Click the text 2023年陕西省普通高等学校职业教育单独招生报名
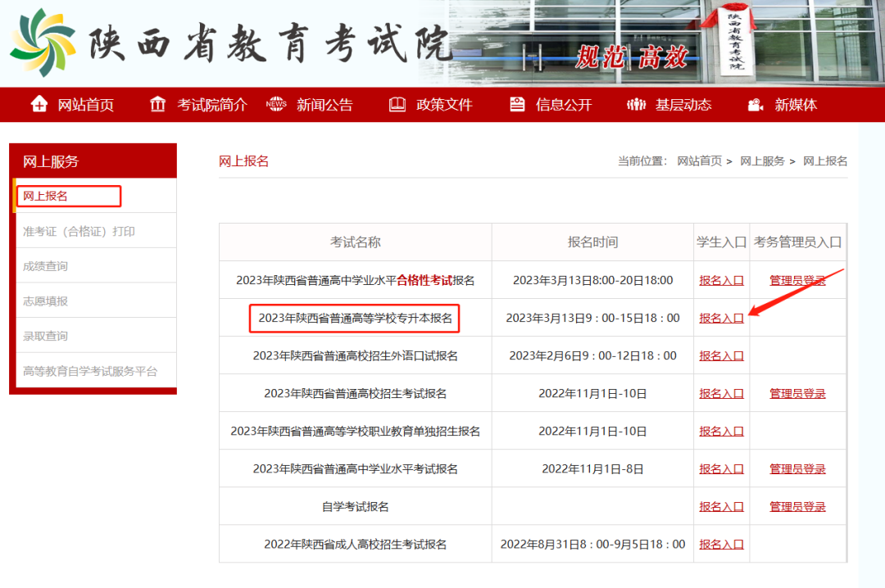The image size is (885, 588). pyautogui.click(x=355, y=432)
